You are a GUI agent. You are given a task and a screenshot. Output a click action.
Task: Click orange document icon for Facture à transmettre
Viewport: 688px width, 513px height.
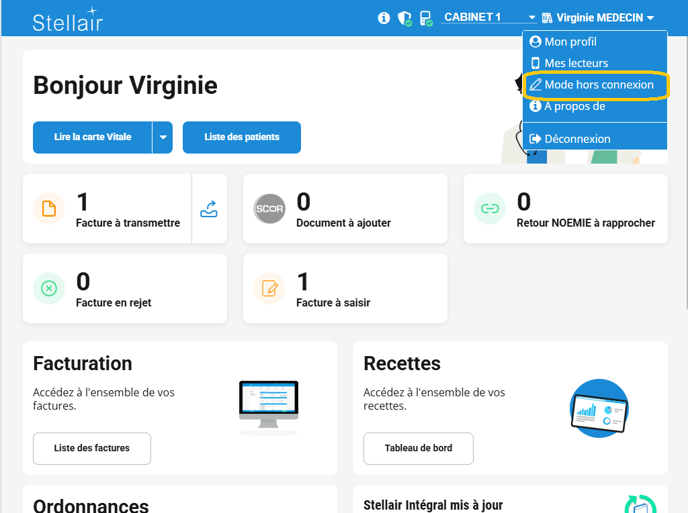click(x=49, y=208)
